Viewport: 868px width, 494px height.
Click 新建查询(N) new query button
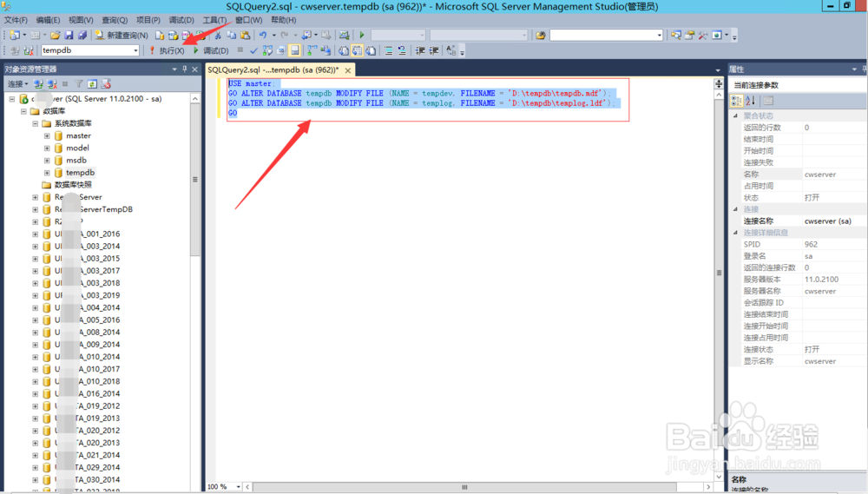tap(122, 35)
